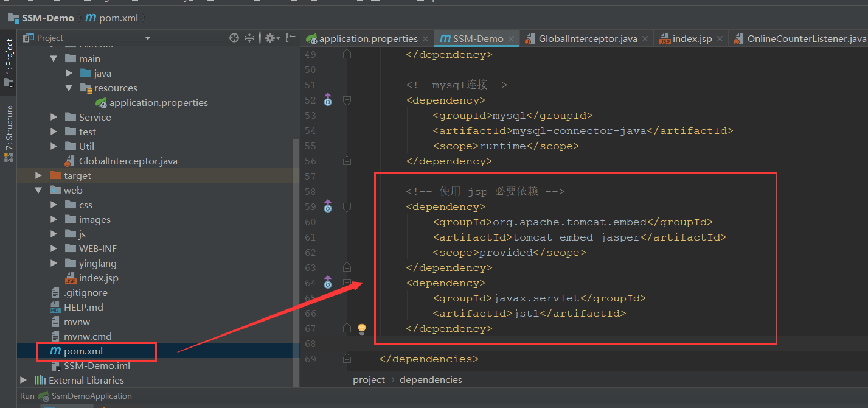
Task: Click the yellow light bulb on line 67
Action: click(362, 329)
